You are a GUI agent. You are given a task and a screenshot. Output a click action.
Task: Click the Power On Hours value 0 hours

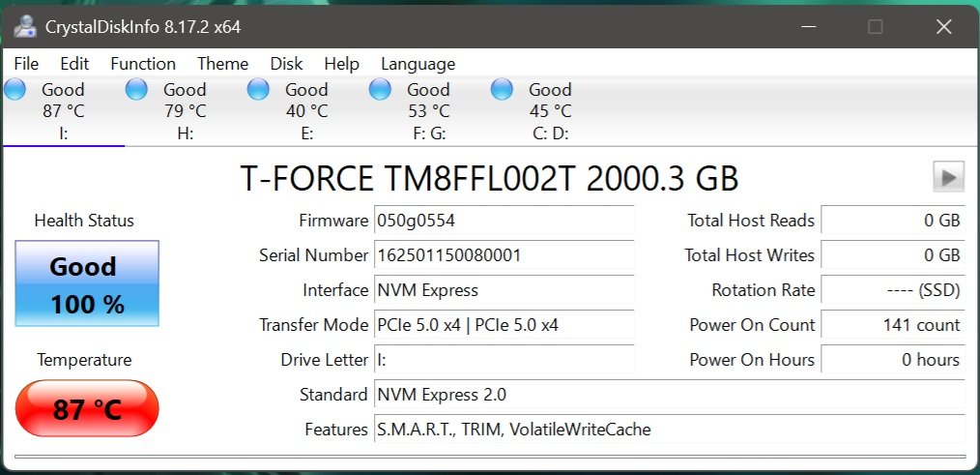(x=893, y=360)
